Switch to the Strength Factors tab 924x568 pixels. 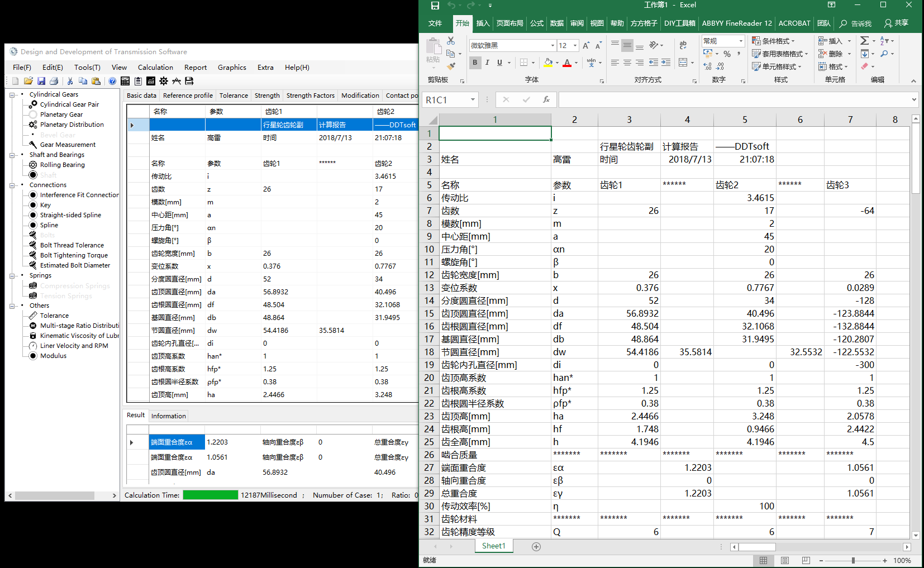pos(311,96)
